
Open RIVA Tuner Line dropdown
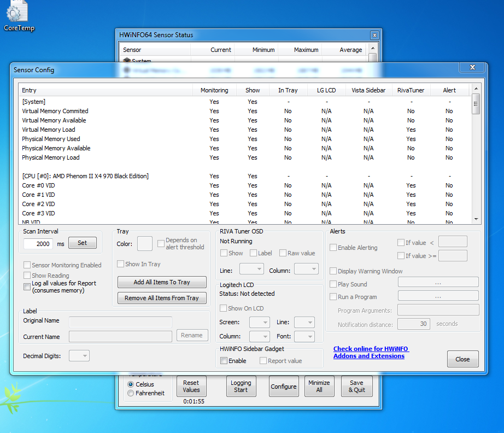click(x=251, y=269)
